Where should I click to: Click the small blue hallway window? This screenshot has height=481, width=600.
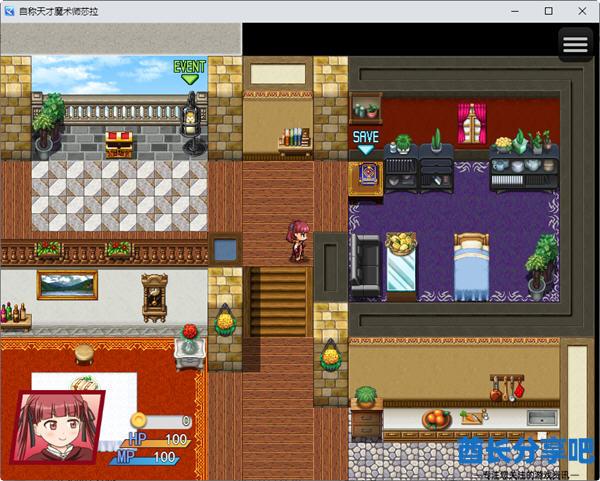coord(225,249)
